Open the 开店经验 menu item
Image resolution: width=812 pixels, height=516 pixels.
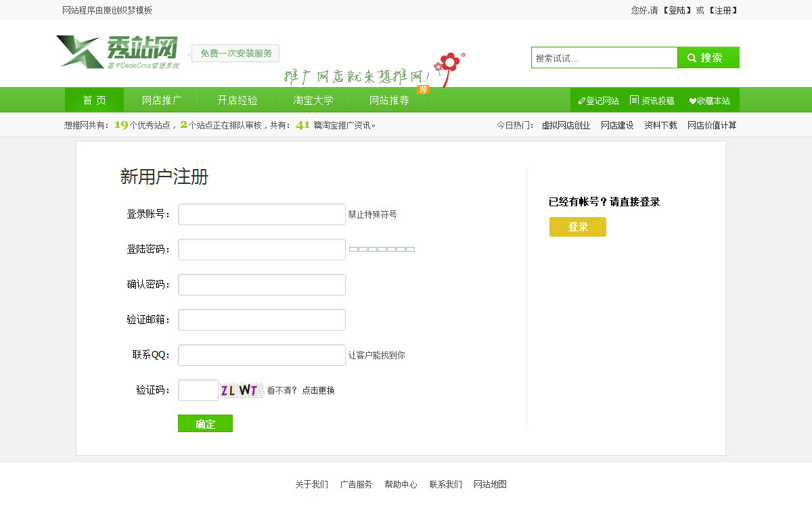tap(238, 100)
